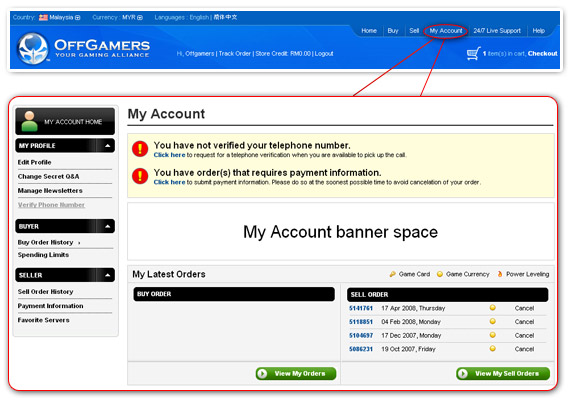Cancel sell order 5086231
This screenshot has height=402, width=569.
524,349
